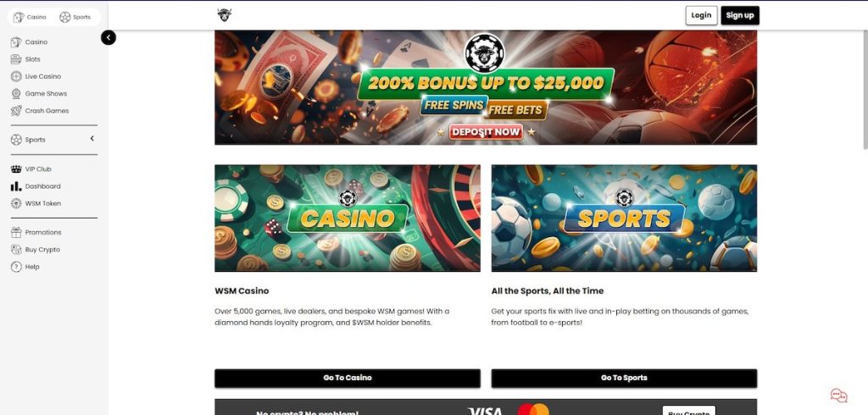The width and height of the screenshot is (868, 415).
Task: Collapse the sidebar with arrow button
Action: (108, 37)
